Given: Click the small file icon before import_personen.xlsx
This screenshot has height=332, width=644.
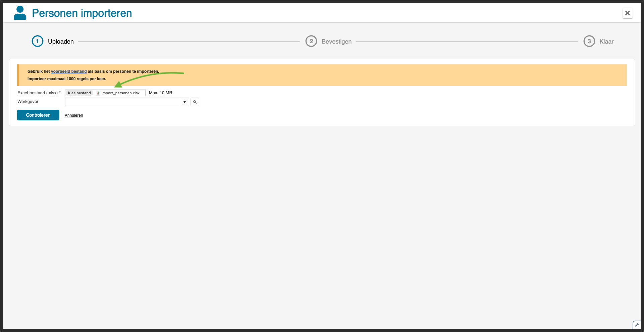Looking at the screenshot, I should pyautogui.click(x=98, y=93).
